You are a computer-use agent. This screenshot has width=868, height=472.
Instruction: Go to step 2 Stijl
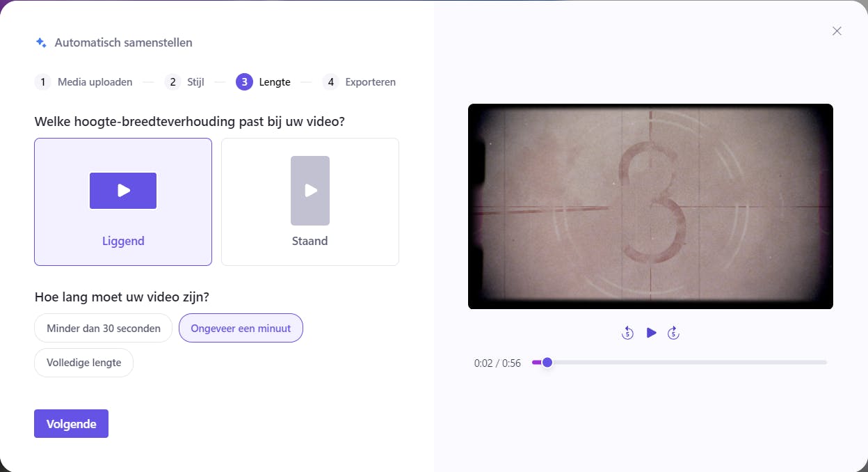coord(184,82)
